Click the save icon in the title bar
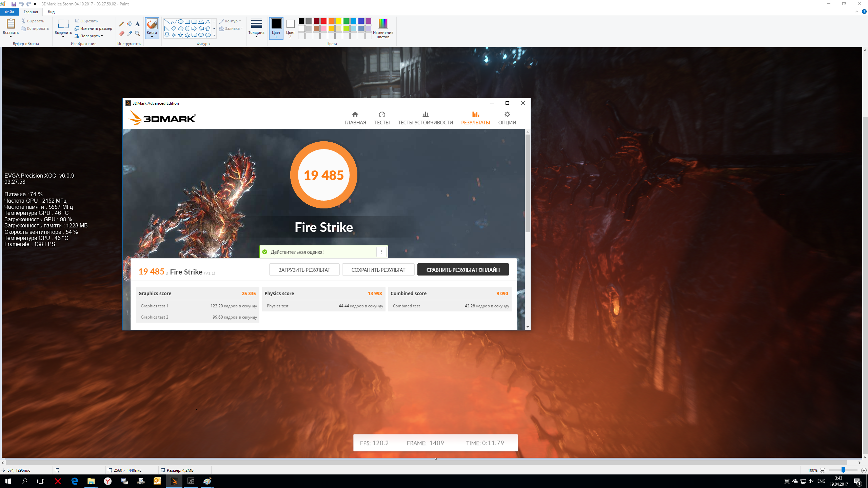Viewport: 868px width, 488px height. (x=14, y=4)
